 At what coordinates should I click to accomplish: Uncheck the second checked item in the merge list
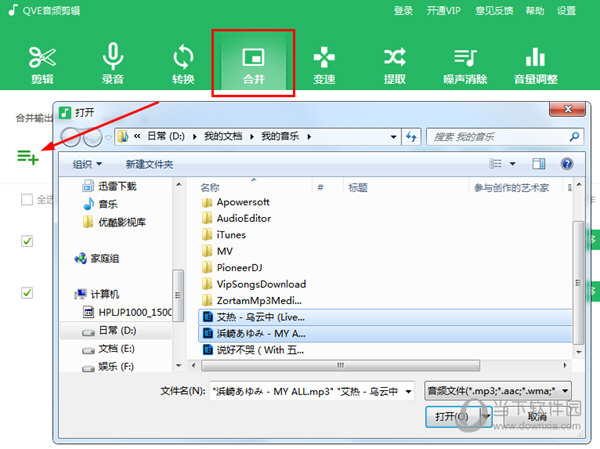coord(27,293)
